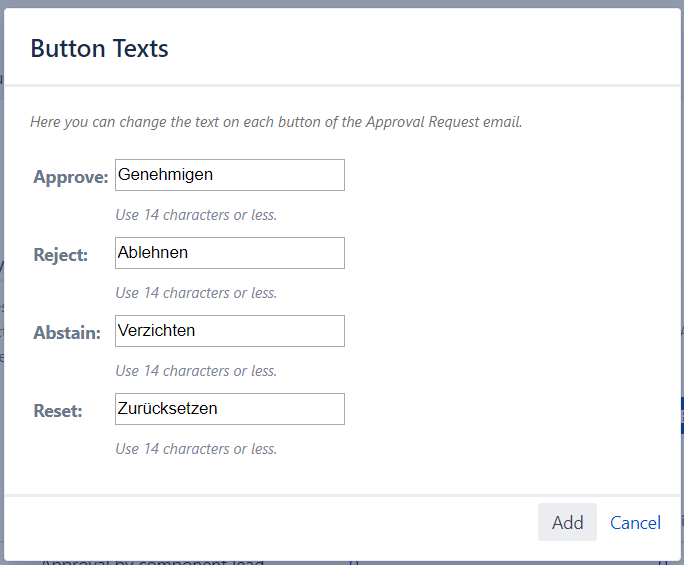Click into the Reset field "Zurücksetzen"
Screen dimensions: 684x565
(229, 409)
